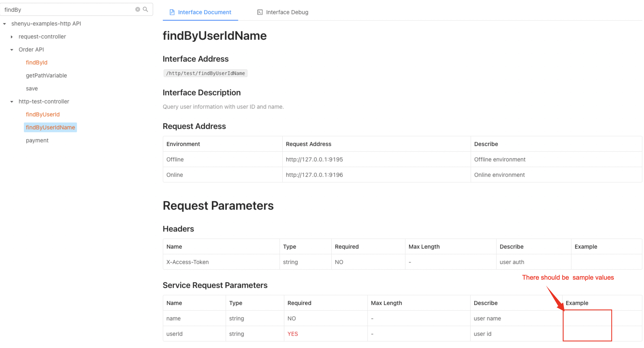
Task: Collapse the Order API node
Action: 12,50
